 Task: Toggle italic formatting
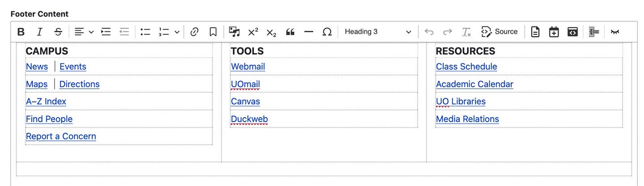tap(39, 32)
